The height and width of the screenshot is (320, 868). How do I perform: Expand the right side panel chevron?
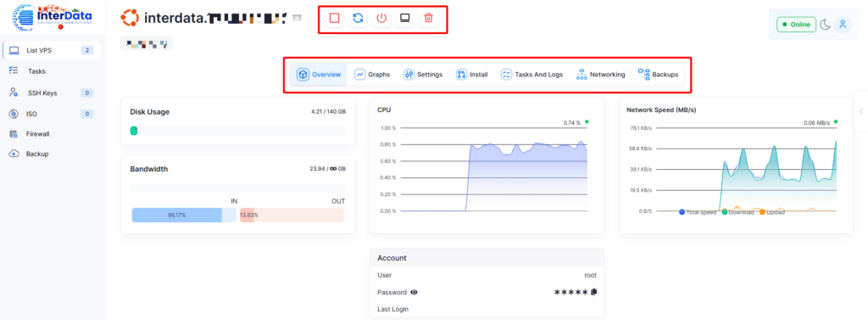point(861,111)
